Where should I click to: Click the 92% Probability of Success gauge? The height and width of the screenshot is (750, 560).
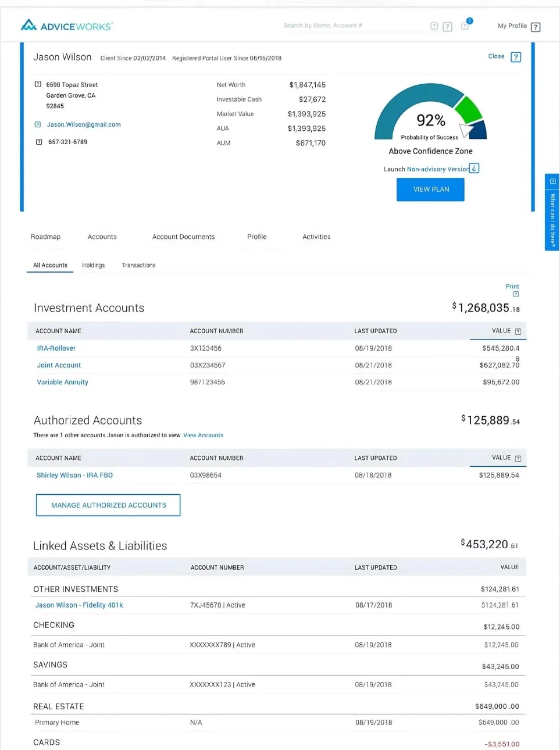(430, 112)
